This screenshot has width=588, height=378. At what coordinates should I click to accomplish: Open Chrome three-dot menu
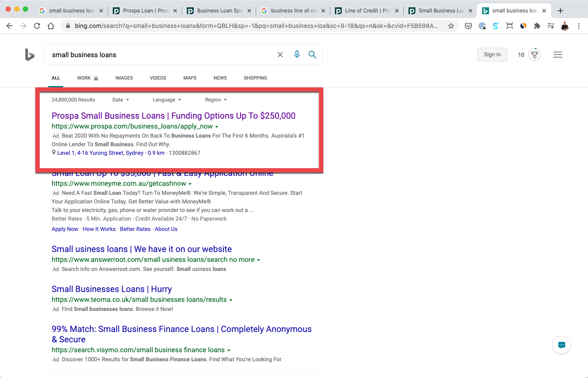coord(578,26)
